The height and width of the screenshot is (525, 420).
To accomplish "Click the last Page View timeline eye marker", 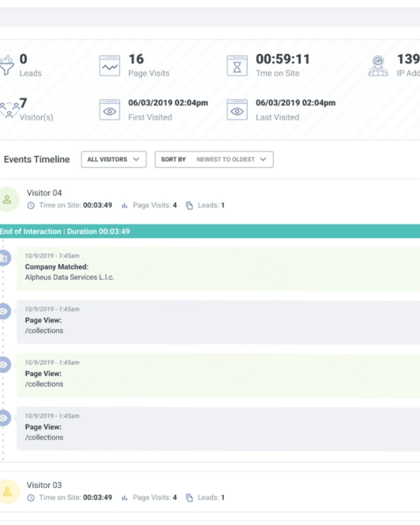I will pos(4,418).
